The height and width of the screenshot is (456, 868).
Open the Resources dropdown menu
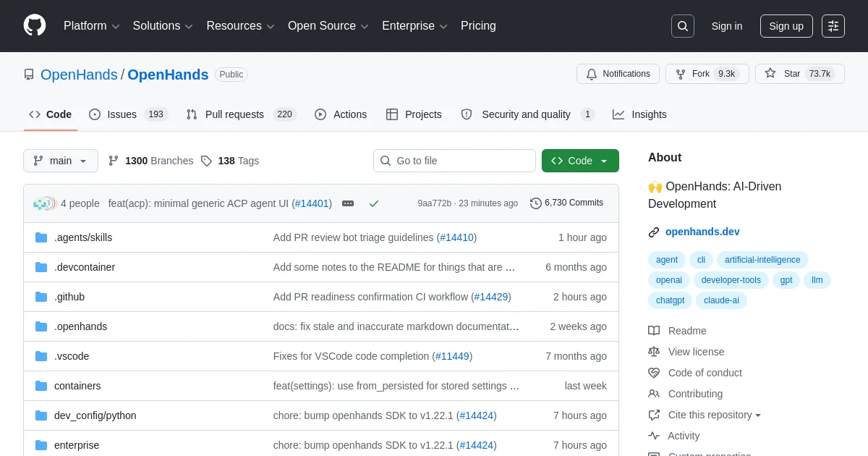tap(241, 26)
